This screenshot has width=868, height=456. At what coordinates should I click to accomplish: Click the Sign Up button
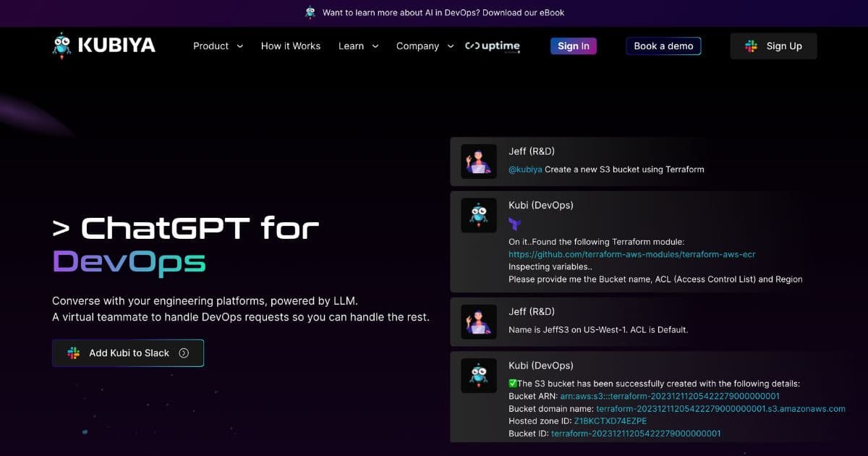[773, 46]
